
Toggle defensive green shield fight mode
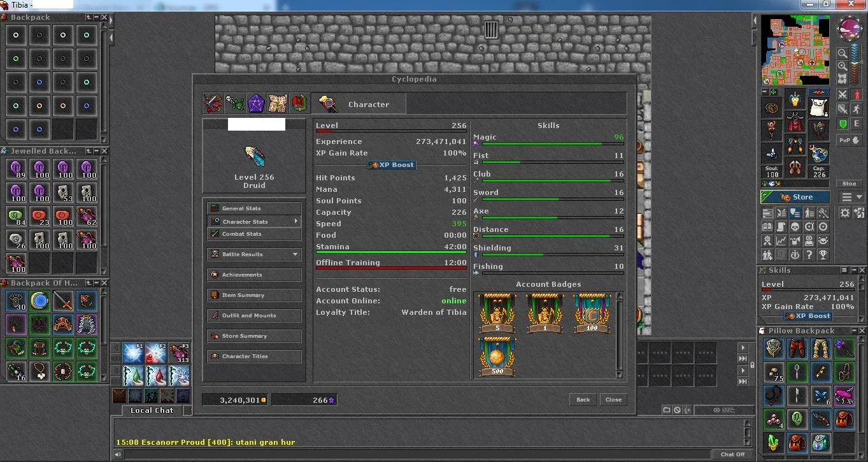click(x=843, y=124)
